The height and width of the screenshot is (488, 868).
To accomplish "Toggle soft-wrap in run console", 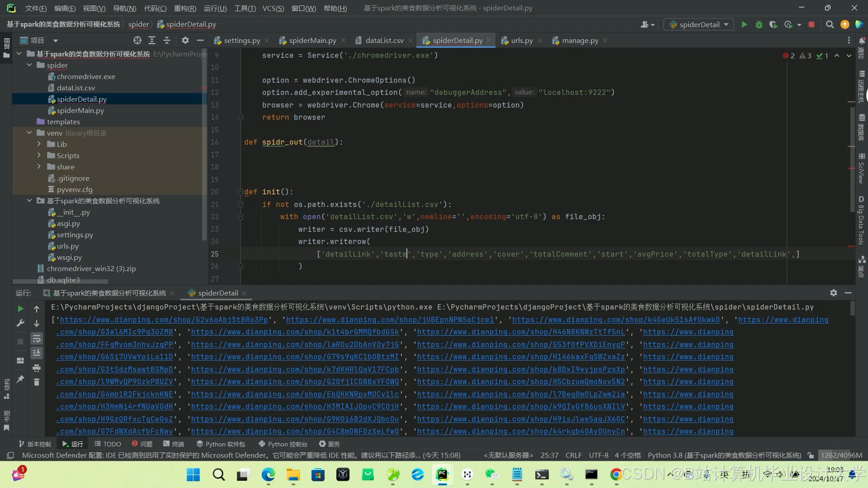I will pos(37,338).
